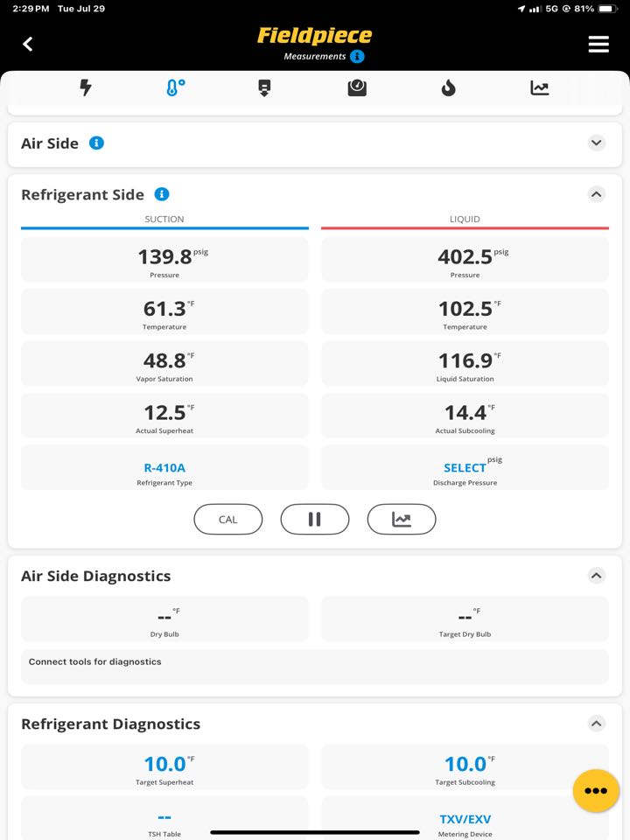Tap the Measurements info icon
The height and width of the screenshot is (840, 630).
pyautogui.click(x=357, y=56)
